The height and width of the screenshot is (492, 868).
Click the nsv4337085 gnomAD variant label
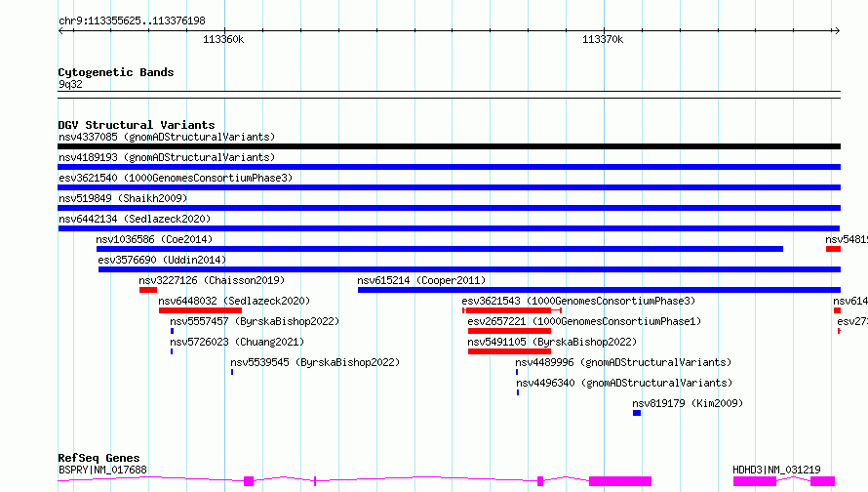[x=167, y=137]
